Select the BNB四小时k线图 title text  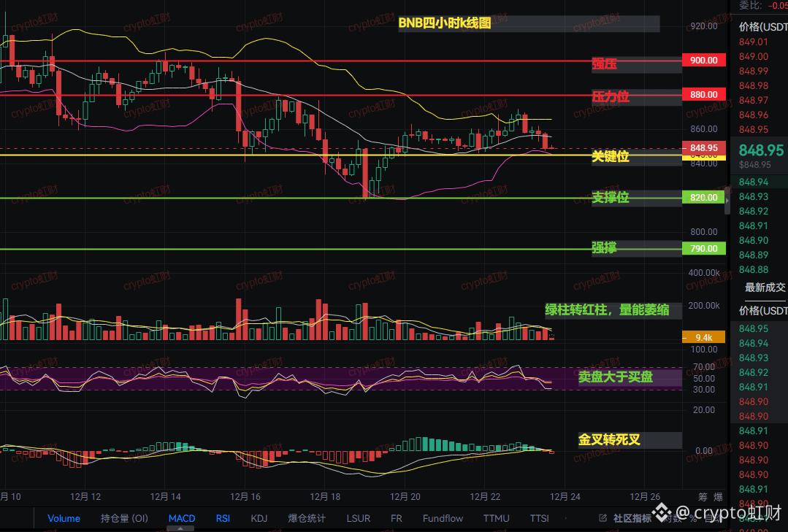(444, 23)
